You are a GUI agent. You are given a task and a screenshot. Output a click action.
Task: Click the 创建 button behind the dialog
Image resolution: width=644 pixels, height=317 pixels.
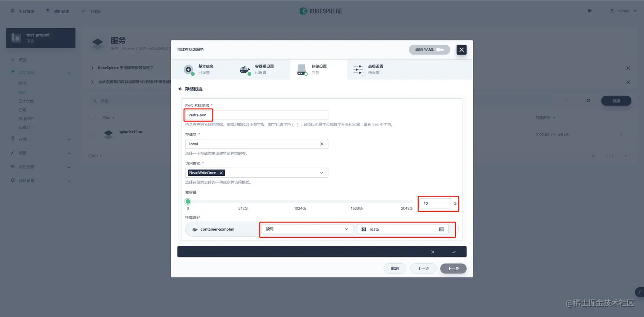616,101
